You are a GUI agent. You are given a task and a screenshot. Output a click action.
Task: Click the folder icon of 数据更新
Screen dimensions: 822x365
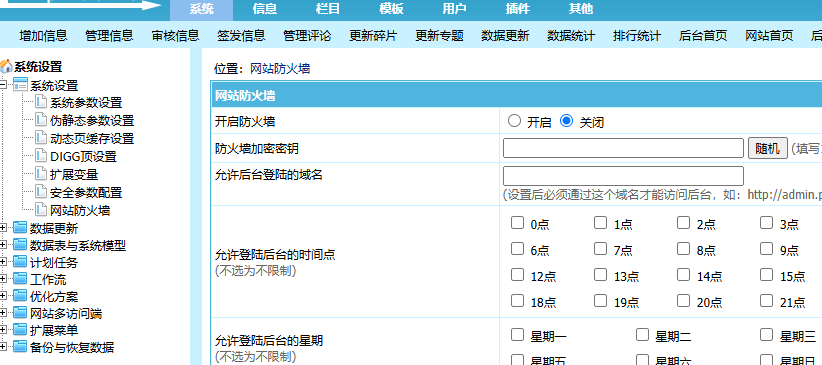(x=20, y=228)
